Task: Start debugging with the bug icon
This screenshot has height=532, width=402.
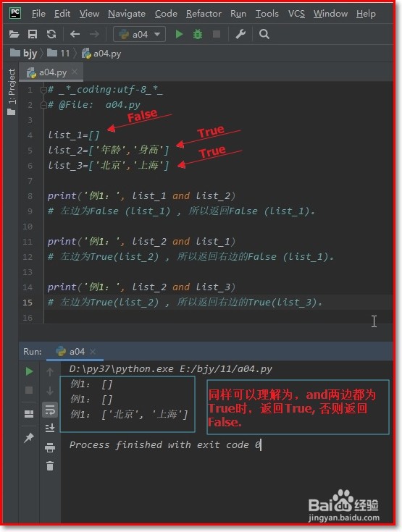Action: point(198,34)
